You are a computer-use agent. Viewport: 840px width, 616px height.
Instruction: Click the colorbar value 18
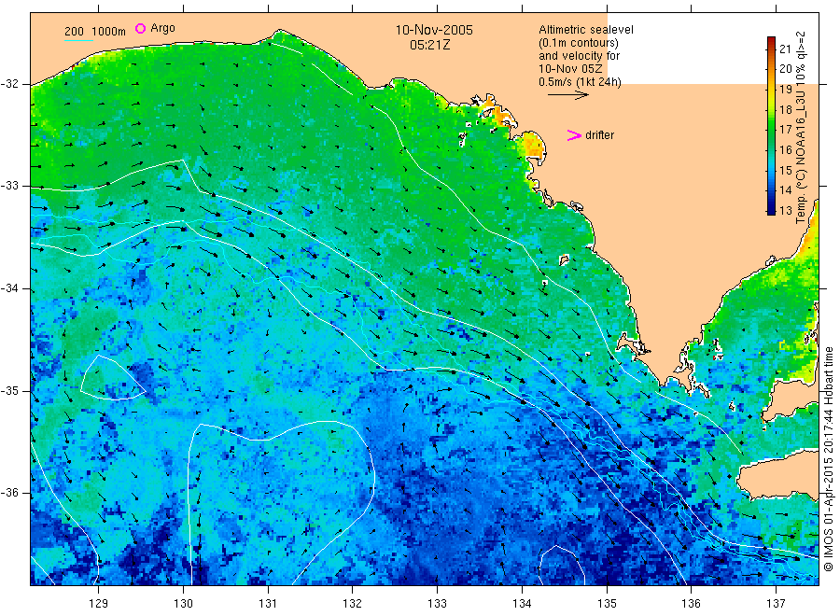pos(785,109)
